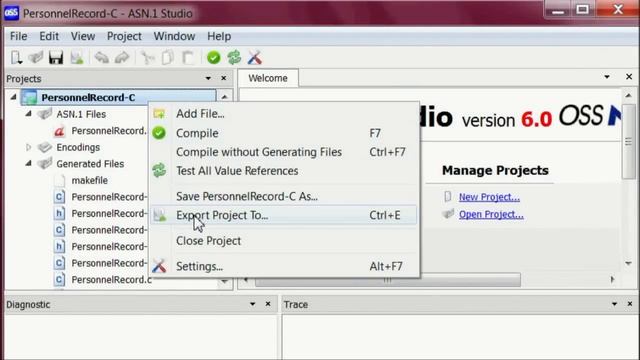
Task: Click the Save floppy disk icon
Action: click(x=56, y=58)
